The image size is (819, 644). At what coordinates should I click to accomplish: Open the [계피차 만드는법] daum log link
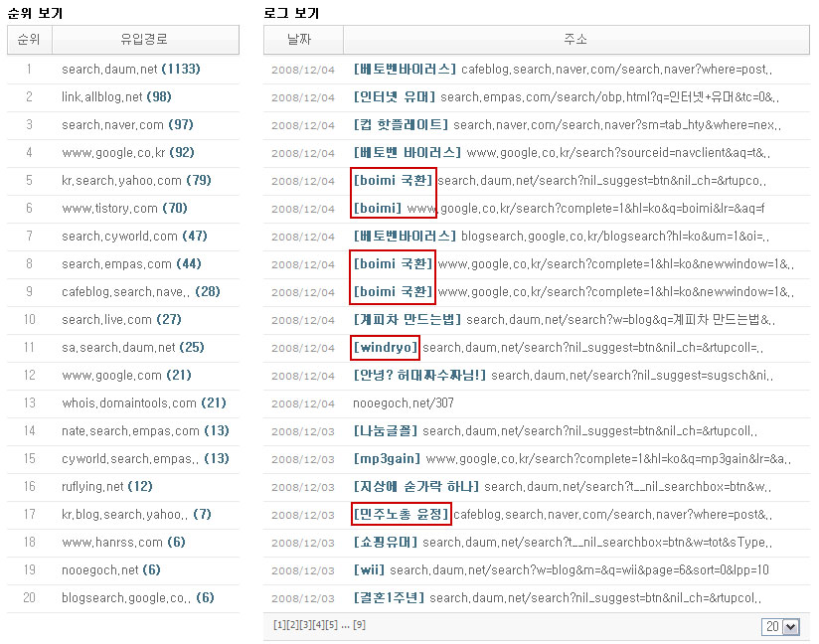(x=565, y=320)
